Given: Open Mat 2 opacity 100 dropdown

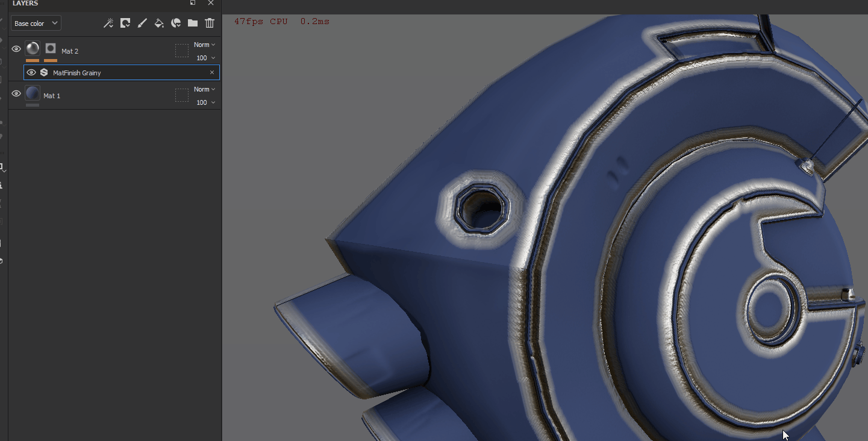Looking at the screenshot, I should 205,58.
